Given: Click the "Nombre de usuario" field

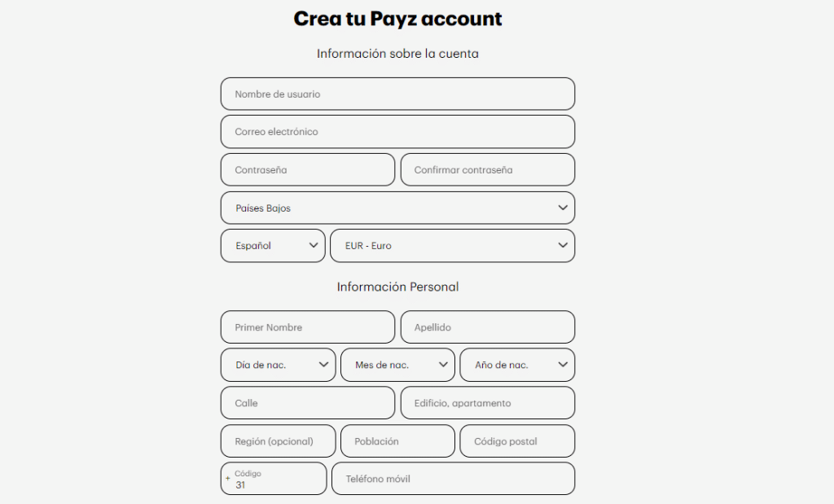Looking at the screenshot, I should click(x=397, y=94).
